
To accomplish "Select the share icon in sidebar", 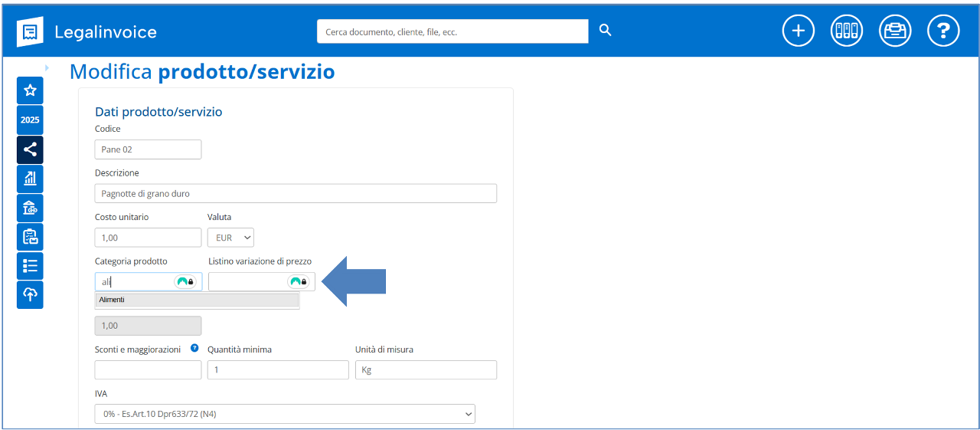I will point(30,149).
